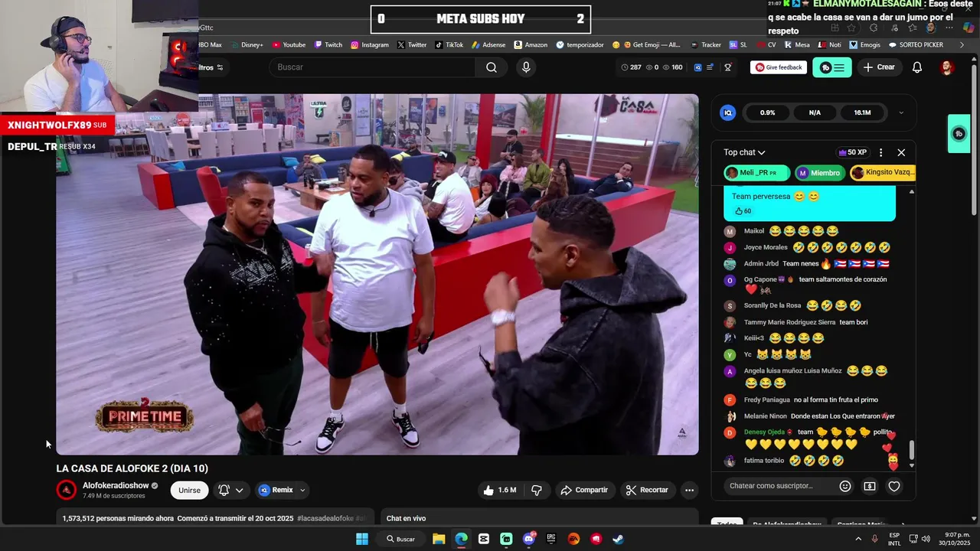Image resolution: width=980 pixels, height=551 pixels.
Task: Show more bookmarks with the chevron
Action: 962,45
